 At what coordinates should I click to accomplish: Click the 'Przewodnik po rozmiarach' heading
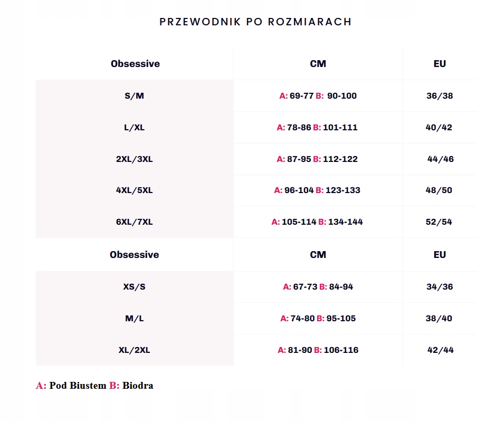pyautogui.click(x=255, y=22)
